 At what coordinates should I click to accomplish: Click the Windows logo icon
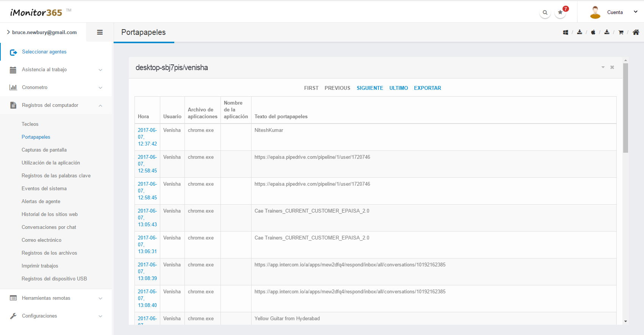pos(565,33)
